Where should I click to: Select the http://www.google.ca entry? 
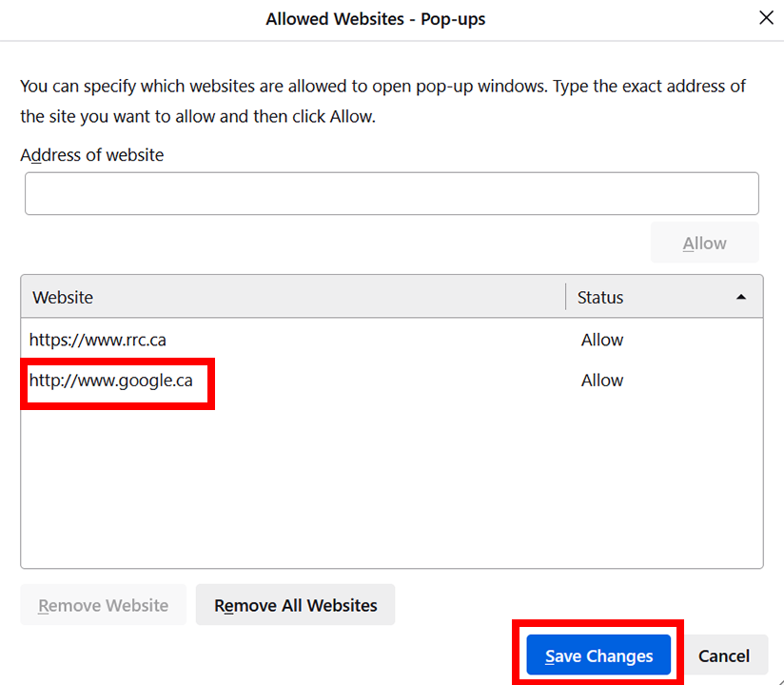coord(110,381)
